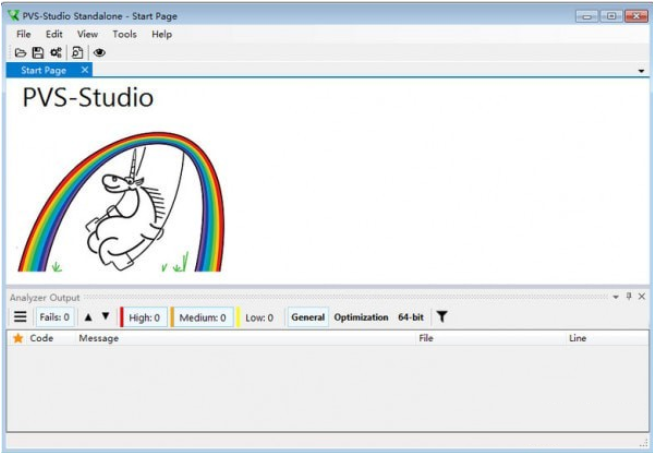Screen dimensions: 653x453
Task: Toggle Low severity messages filter
Action: [258, 317]
